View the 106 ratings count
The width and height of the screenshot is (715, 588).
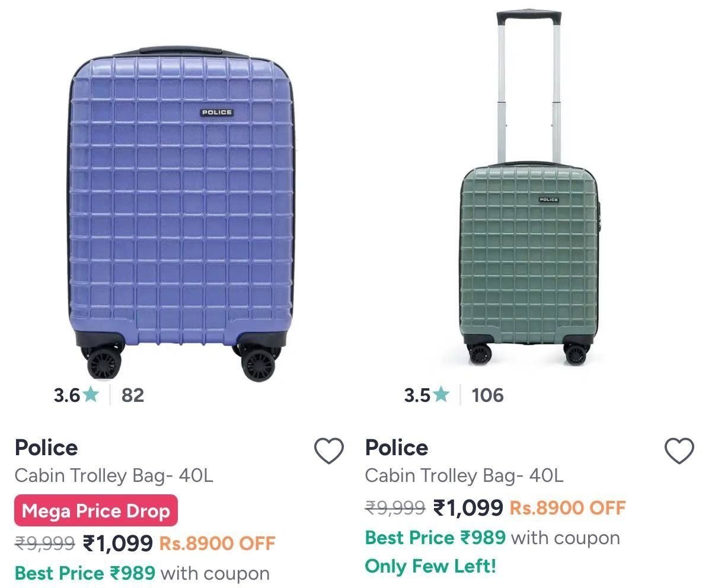click(x=487, y=395)
